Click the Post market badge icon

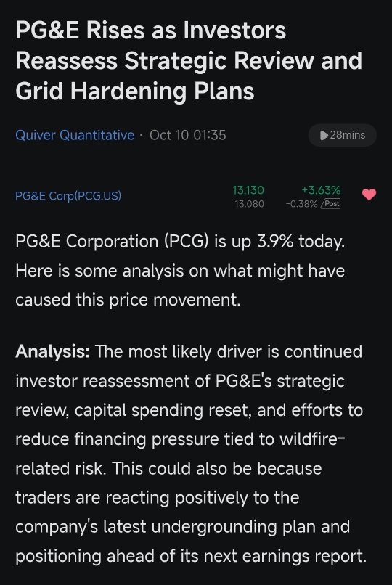pyautogui.click(x=331, y=204)
